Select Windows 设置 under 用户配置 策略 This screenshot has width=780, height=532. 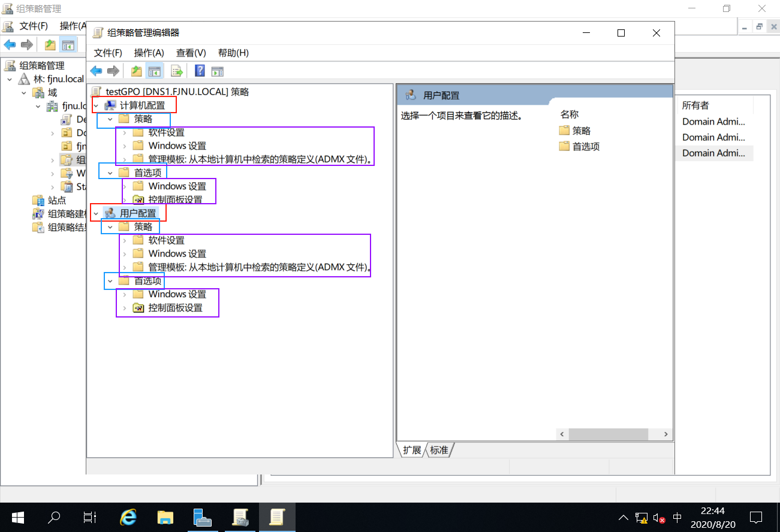tap(177, 254)
